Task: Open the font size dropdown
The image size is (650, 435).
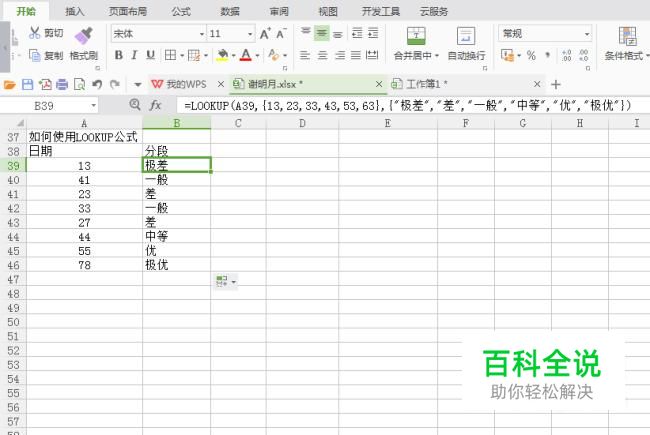Action: click(x=250, y=34)
